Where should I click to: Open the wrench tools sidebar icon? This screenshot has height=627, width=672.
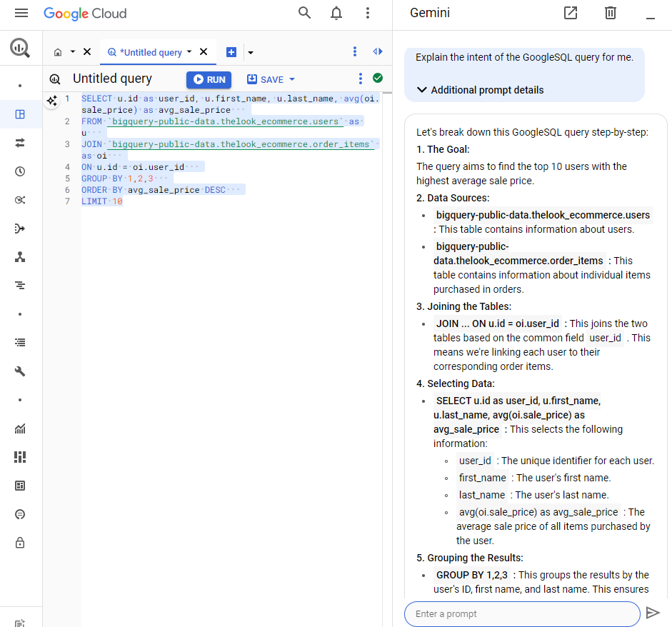(20, 371)
